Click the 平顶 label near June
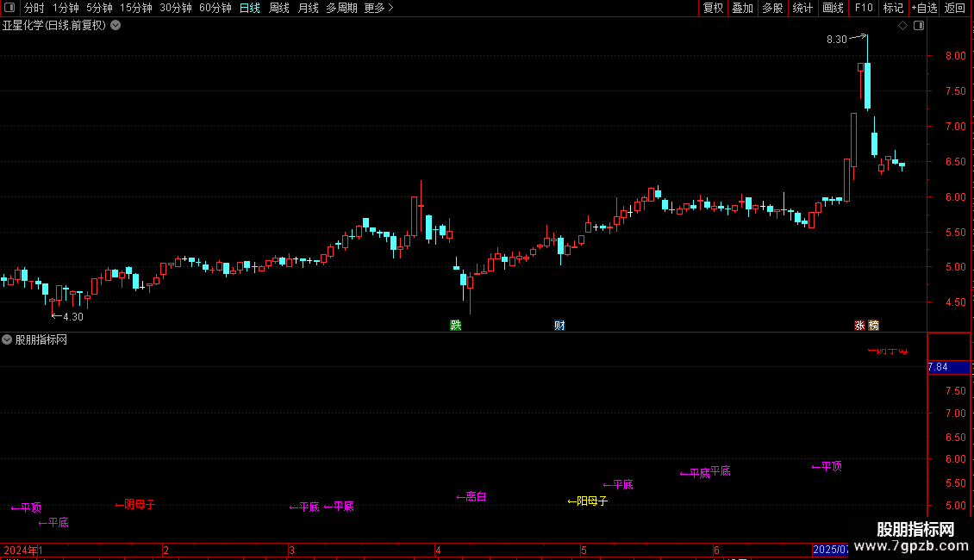 click(x=827, y=466)
